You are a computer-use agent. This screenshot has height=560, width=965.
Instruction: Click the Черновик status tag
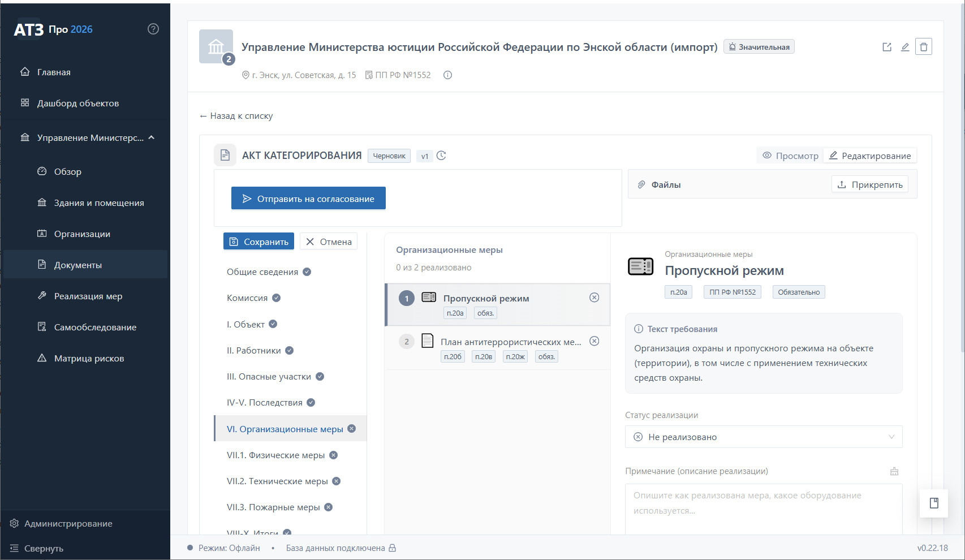pyautogui.click(x=389, y=156)
